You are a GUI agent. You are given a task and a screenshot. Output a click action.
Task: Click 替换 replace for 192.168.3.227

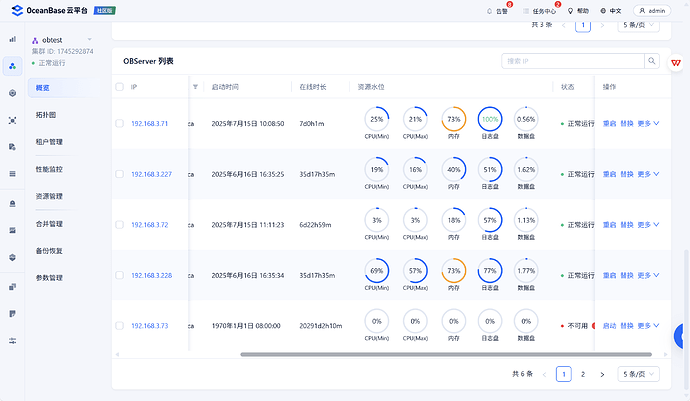point(627,174)
